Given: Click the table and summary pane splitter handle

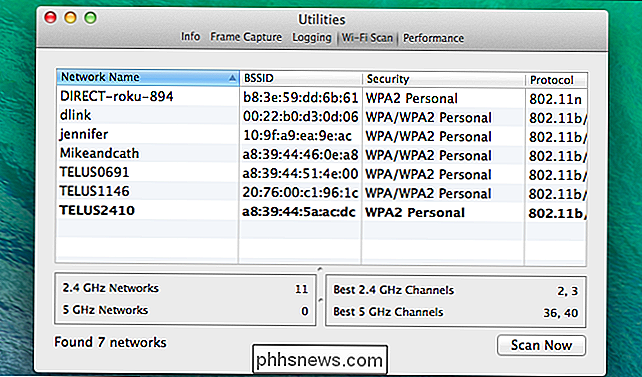Looking at the screenshot, I should pyautogui.click(x=320, y=269).
